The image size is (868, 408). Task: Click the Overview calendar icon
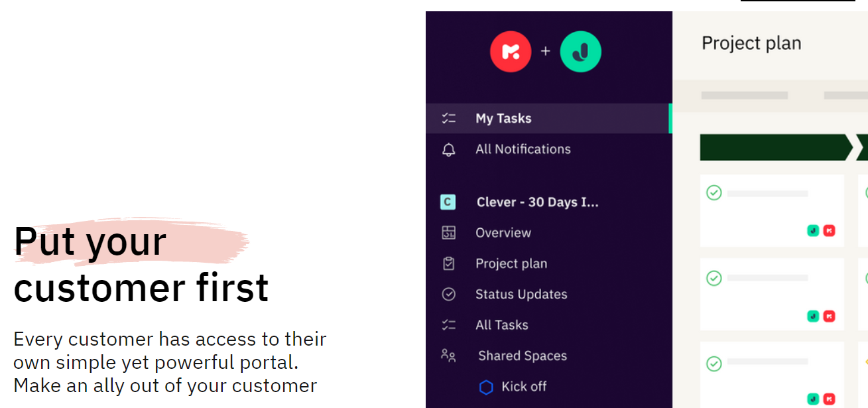(448, 232)
